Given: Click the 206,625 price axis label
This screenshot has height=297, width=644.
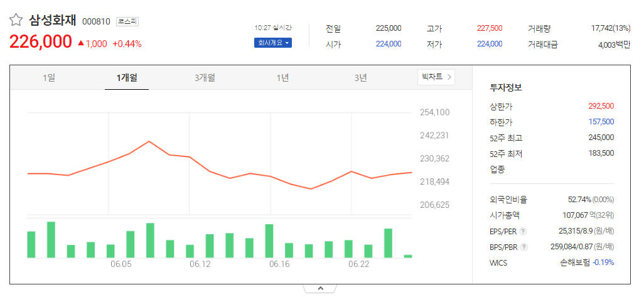Looking at the screenshot, I should pos(435,205).
